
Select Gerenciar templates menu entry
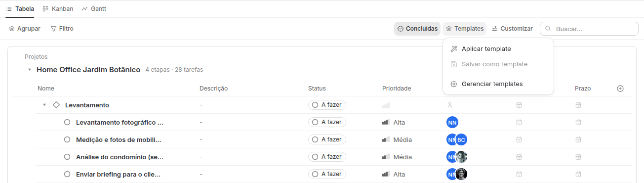[498, 84]
